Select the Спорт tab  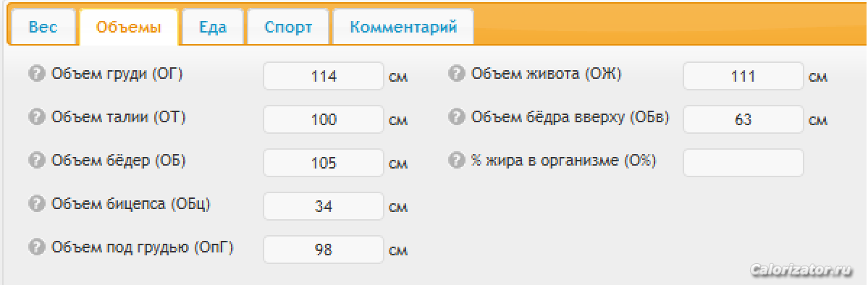(288, 27)
